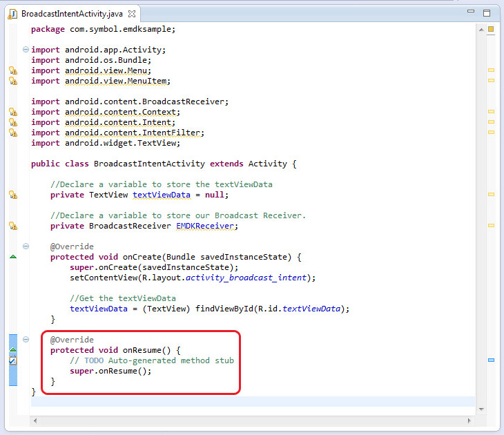Image resolution: width=504 pixels, height=435 pixels.
Task: Click warning icon beside IntentFilter import line
Action: pos(12,133)
